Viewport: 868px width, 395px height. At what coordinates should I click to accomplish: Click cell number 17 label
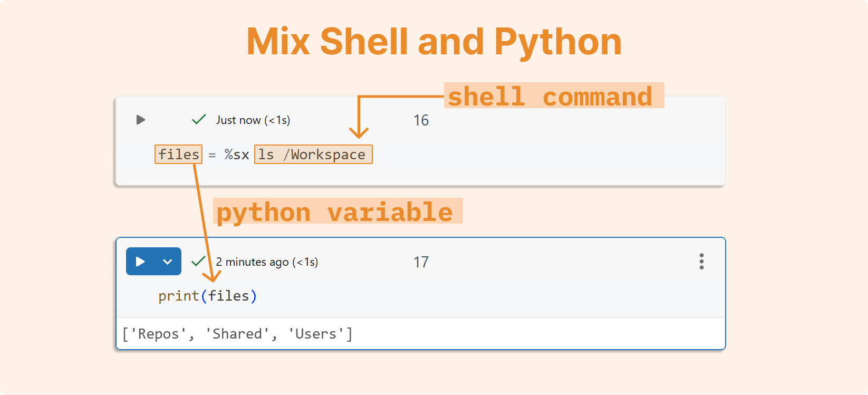click(421, 262)
